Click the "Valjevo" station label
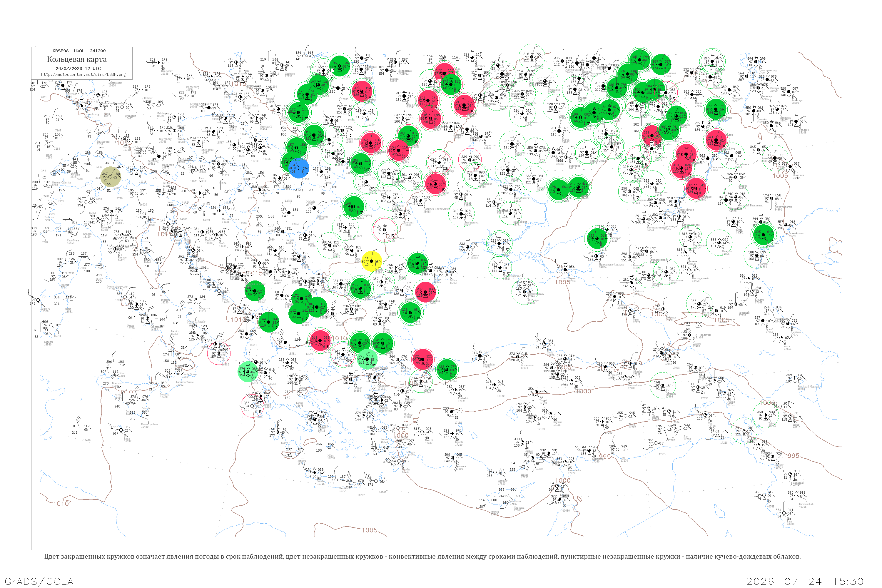The height and width of the screenshot is (588, 882). click(277, 280)
